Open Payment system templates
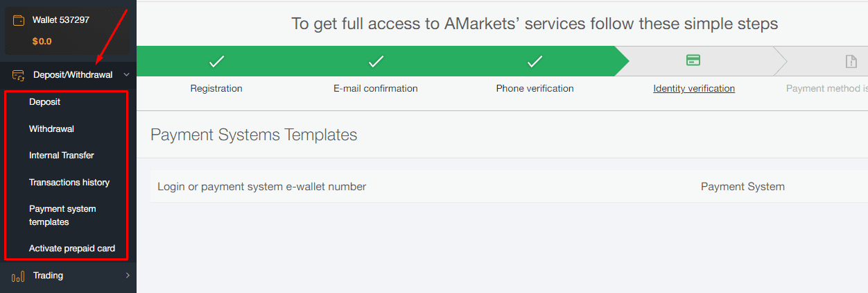Image resolution: width=868 pixels, height=293 pixels. [62, 215]
